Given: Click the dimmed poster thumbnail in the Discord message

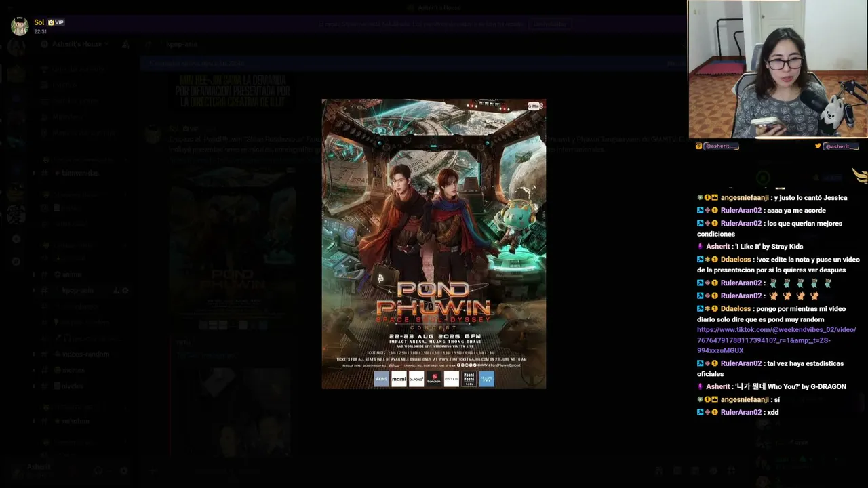Looking at the screenshot, I should pyautogui.click(x=233, y=249).
